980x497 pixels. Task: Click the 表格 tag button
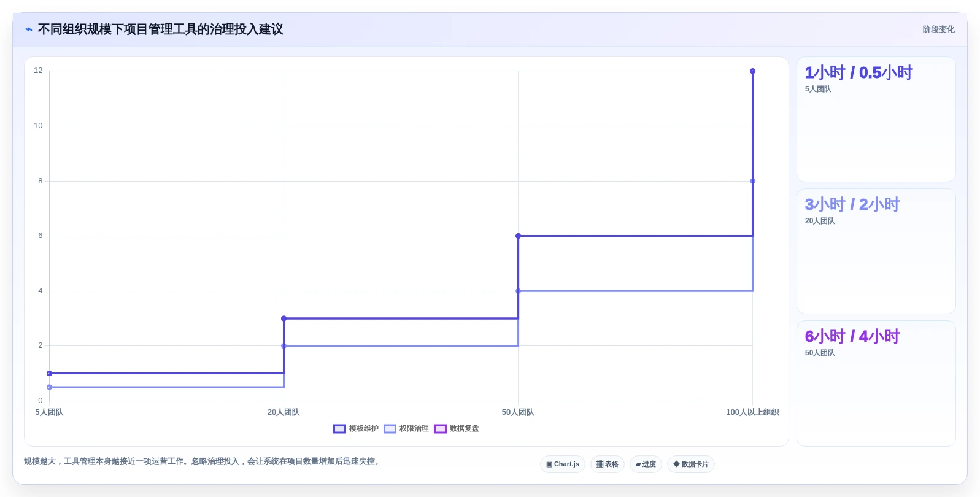coord(608,464)
